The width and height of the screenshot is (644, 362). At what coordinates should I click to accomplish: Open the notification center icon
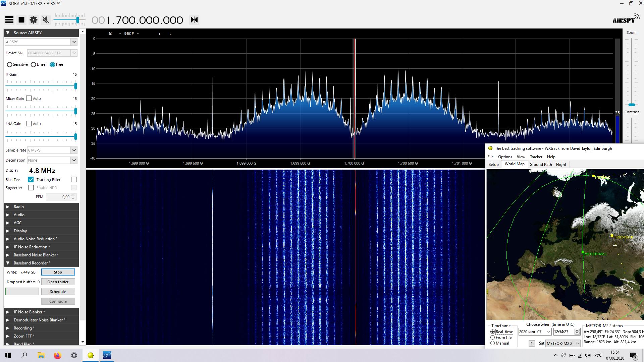click(x=634, y=355)
